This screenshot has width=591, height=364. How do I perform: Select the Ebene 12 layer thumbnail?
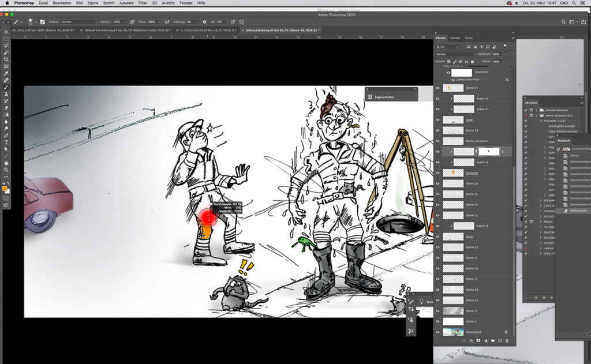(452, 311)
